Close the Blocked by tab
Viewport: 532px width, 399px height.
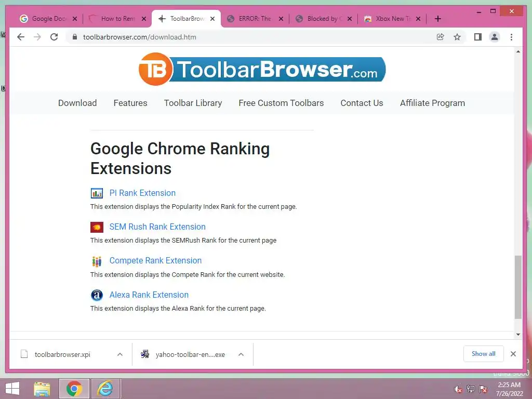(x=350, y=19)
